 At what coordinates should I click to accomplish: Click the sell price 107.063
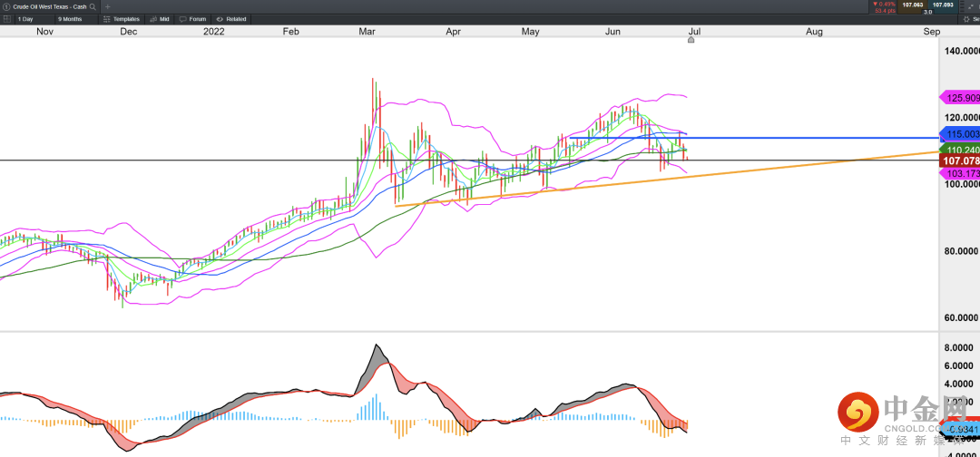coord(912,5)
